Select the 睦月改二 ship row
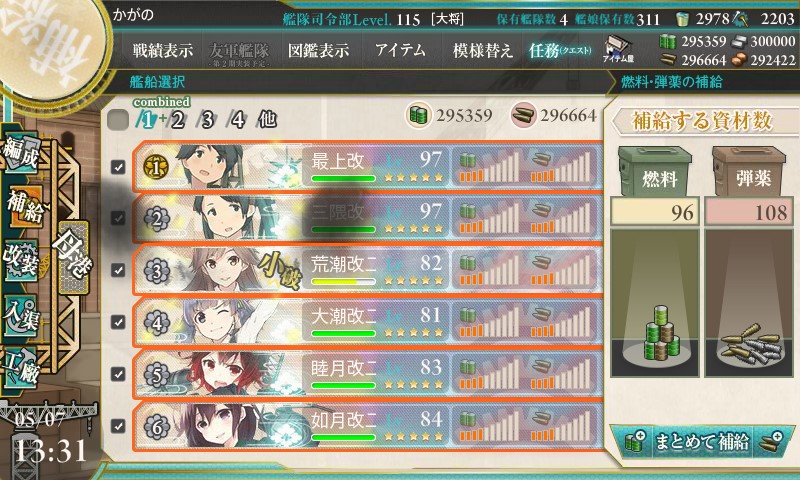This screenshot has width=800, height=480. tap(367, 374)
